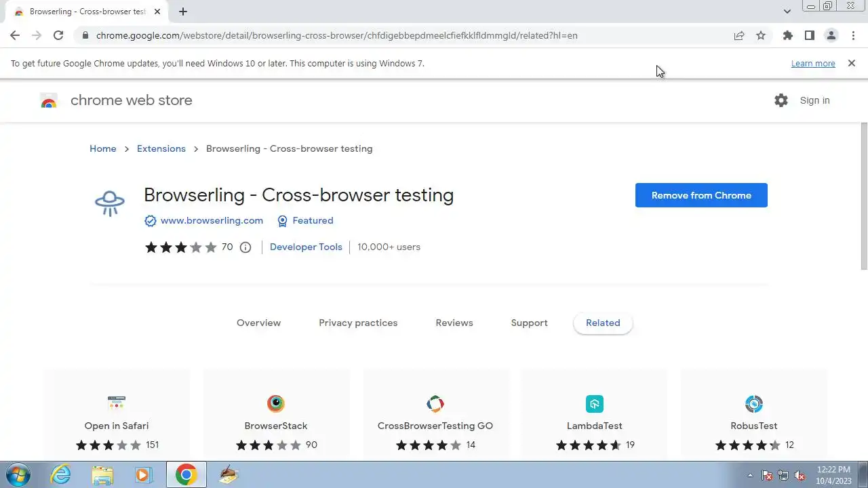Open the BrowserStack extension card
868x488 pixels.
click(276, 415)
